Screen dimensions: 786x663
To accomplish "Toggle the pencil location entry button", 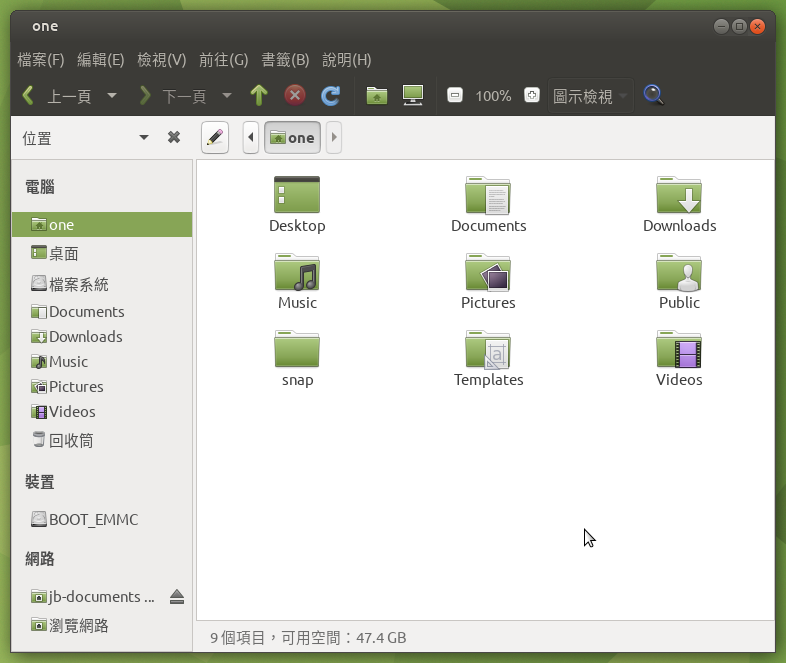I will 215,137.
